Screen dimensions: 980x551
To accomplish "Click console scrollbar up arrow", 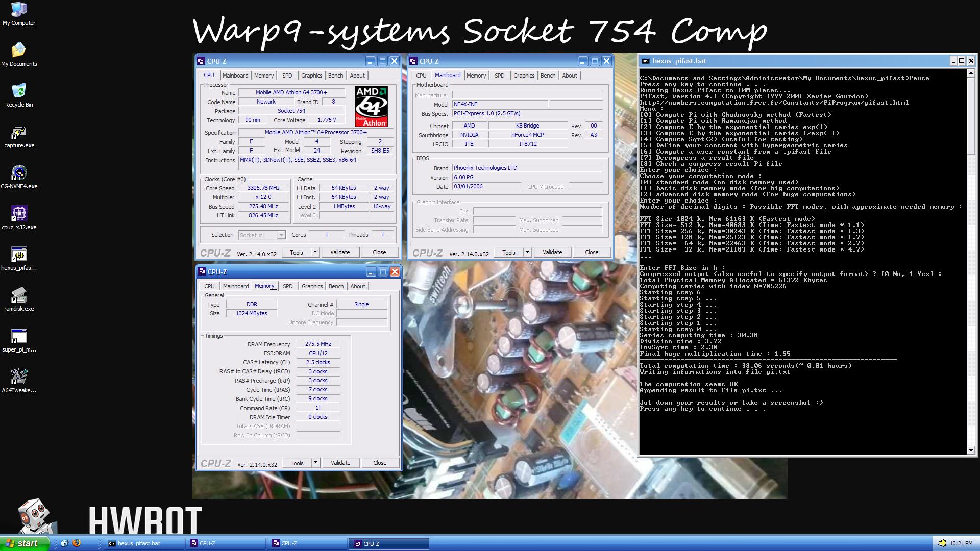I will (x=971, y=73).
